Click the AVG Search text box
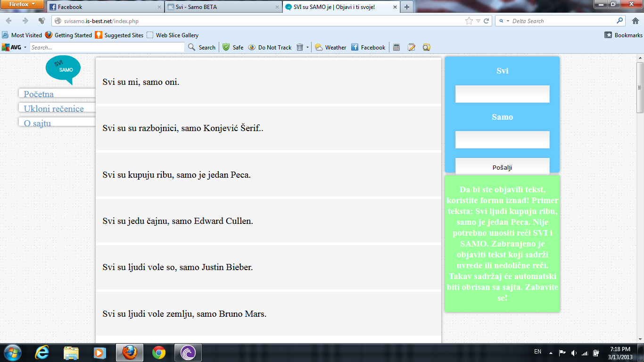Screen dimensions: 644x362 tap(107, 47)
